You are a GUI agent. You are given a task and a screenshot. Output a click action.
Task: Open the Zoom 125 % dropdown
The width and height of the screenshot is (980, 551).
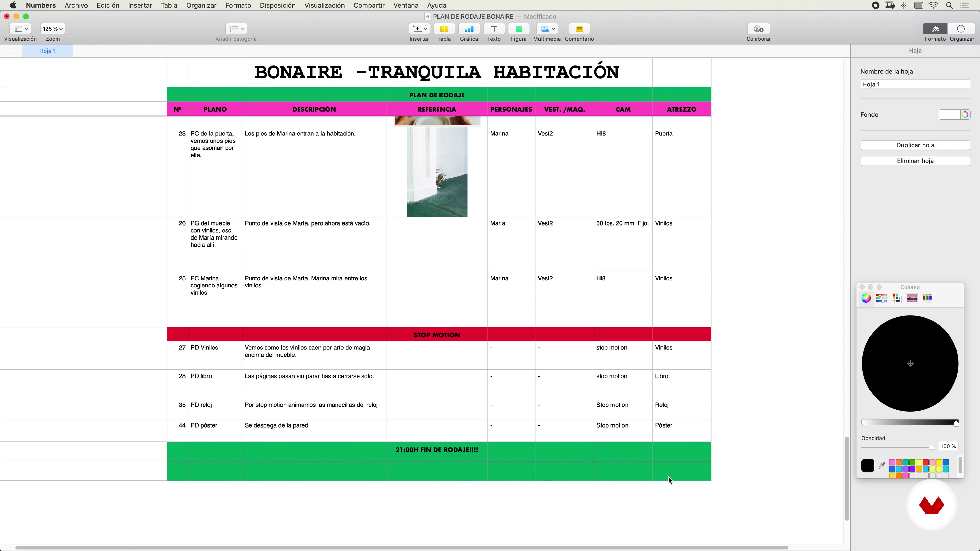pyautogui.click(x=53, y=29)
